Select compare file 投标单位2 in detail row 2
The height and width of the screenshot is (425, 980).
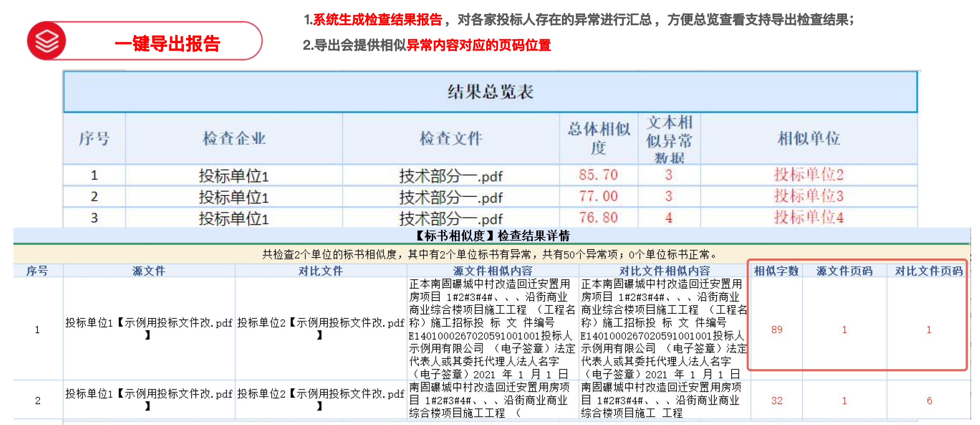pos(321,400)
